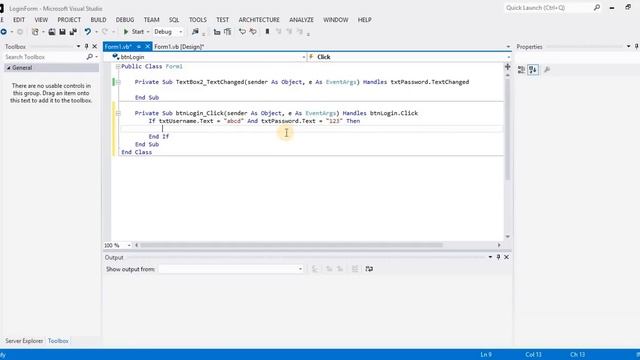Click the comment out lines icon

click(242, 31)
